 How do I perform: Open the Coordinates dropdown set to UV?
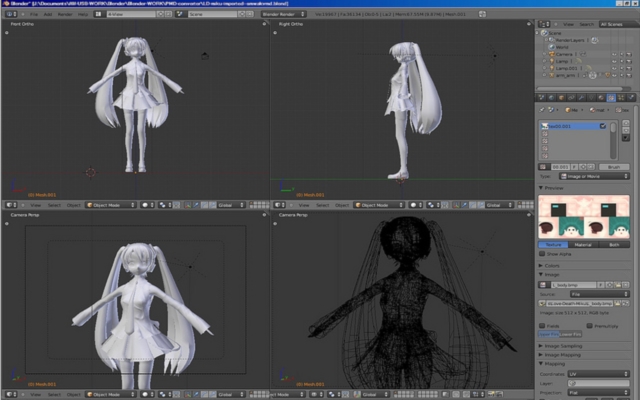click(598, 374)
